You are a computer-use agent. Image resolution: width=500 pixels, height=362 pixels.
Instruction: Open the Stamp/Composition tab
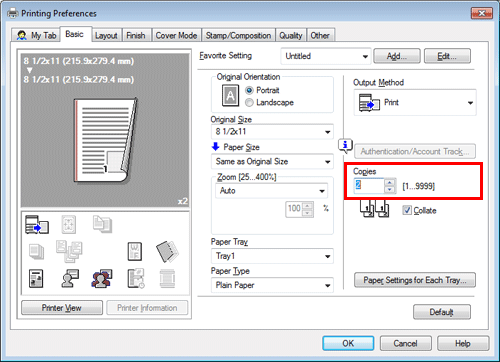point(238,35)
